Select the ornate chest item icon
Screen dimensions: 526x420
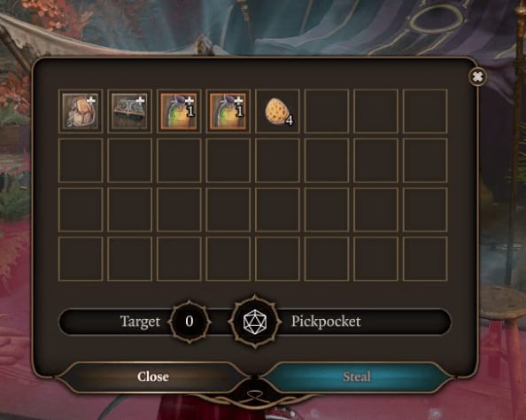point(130,111)
